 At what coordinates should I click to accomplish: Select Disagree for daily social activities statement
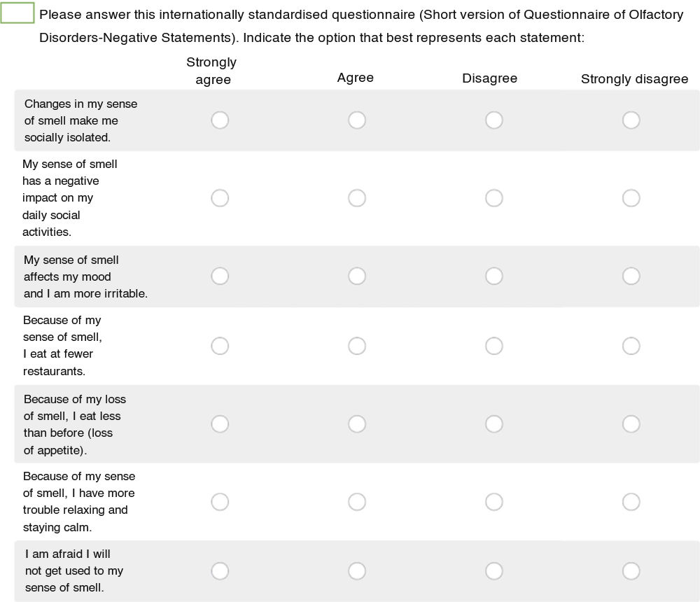coord(494,198)
